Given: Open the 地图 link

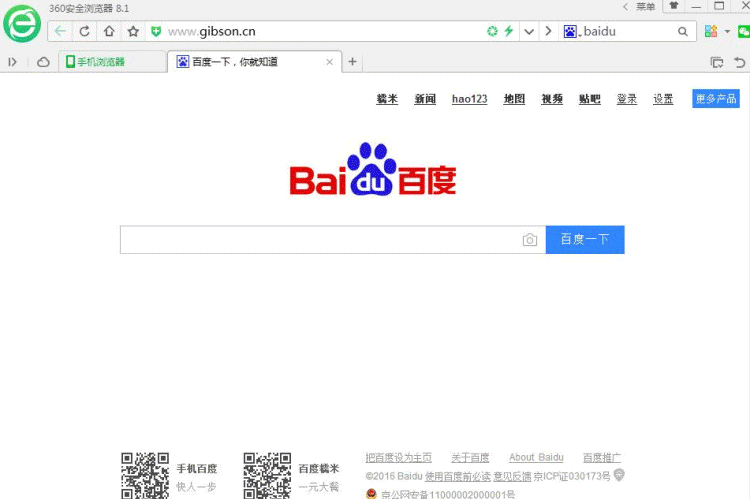Looking at the screenshot, I should 514,99.
